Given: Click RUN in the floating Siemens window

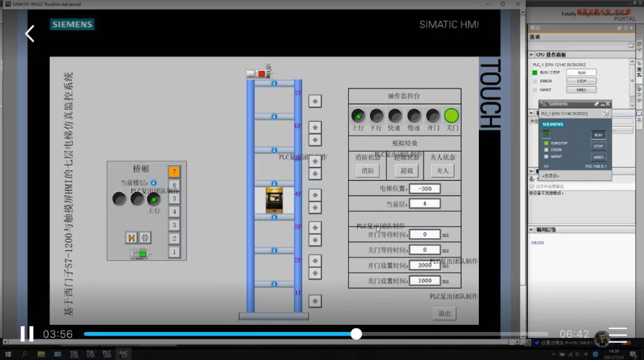Looking at the screenshot, I should 598,135.
